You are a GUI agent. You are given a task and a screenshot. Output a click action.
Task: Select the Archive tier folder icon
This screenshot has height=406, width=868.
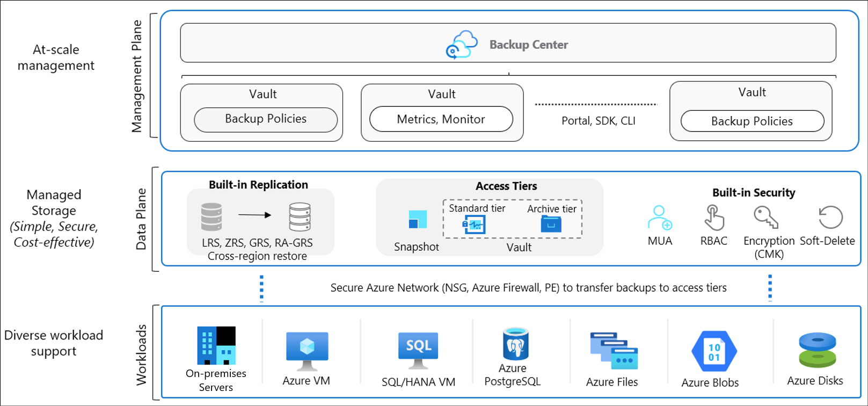coord(551,223)
